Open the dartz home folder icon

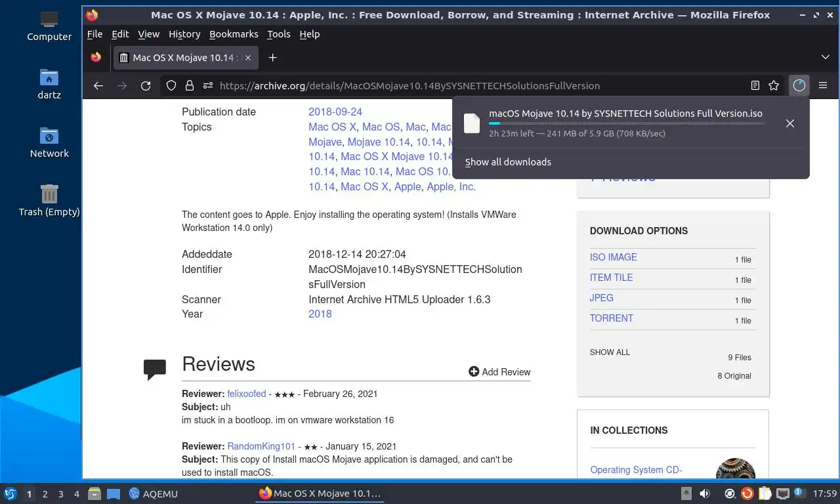pyautogui.click(x=49, y=84)
